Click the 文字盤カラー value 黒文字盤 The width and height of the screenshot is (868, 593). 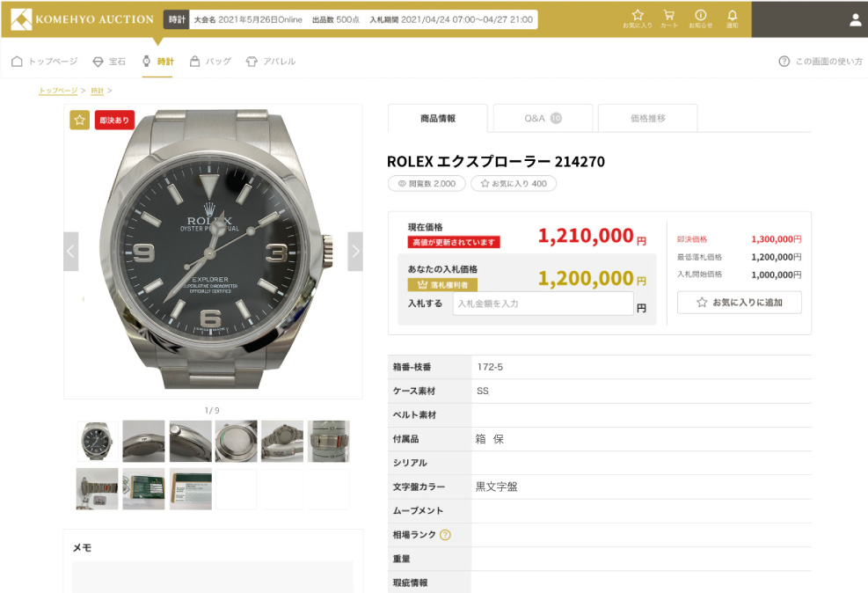tap(497, 487)
